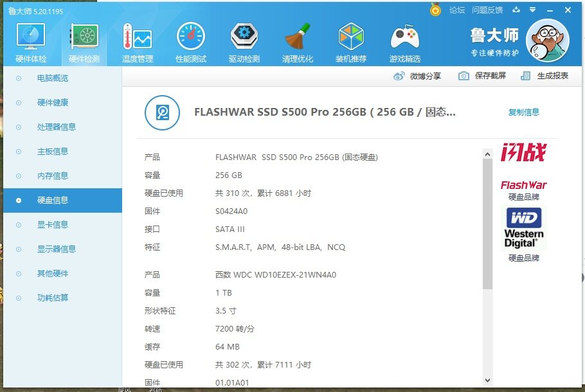Open 硬件体检 hardware checkup
This screenshot has width=585, height=392.
click(x=30, y=43)
